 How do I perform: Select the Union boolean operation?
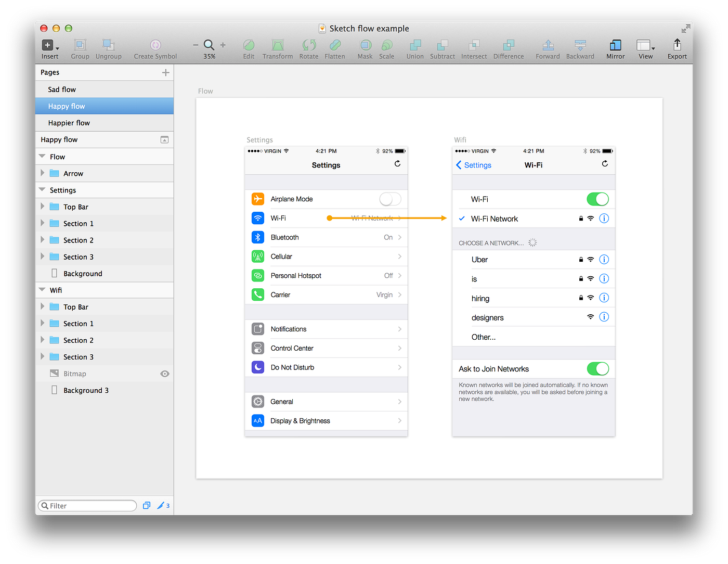click(414, 47)
